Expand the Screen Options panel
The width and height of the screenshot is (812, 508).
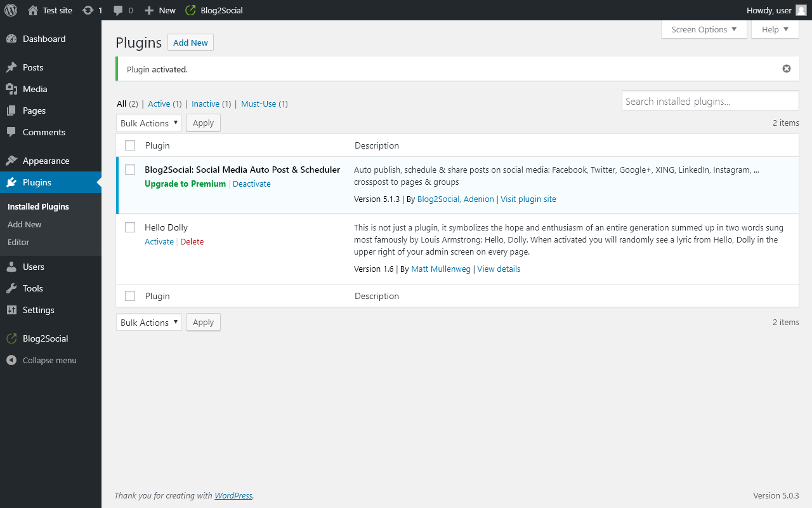coord(704,29)
